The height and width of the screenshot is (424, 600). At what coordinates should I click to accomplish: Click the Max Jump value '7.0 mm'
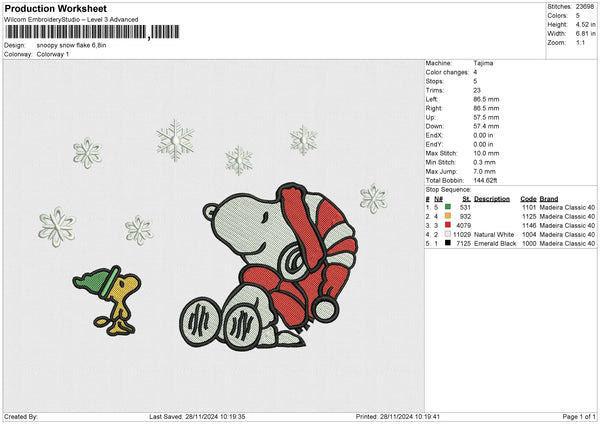click(x=484, y=171)
